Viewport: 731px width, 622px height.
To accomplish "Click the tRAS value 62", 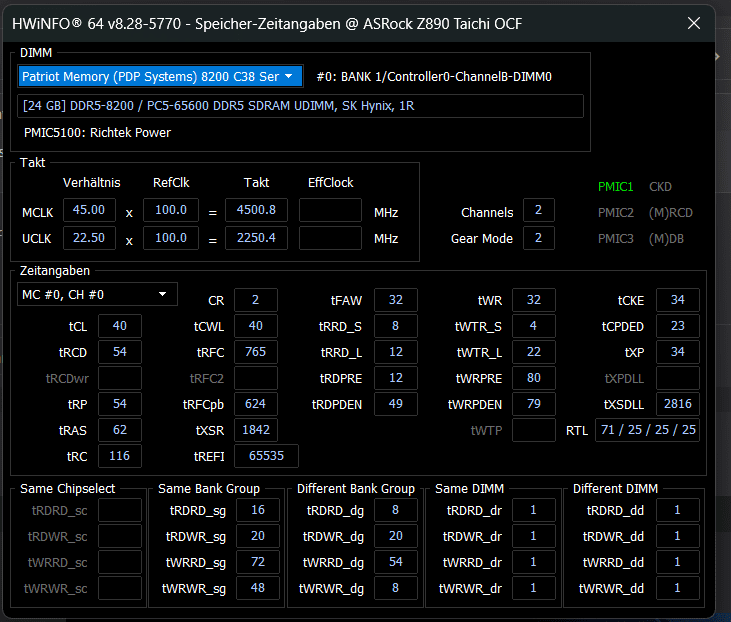I will pyautogui.click(x=120, y=430).
